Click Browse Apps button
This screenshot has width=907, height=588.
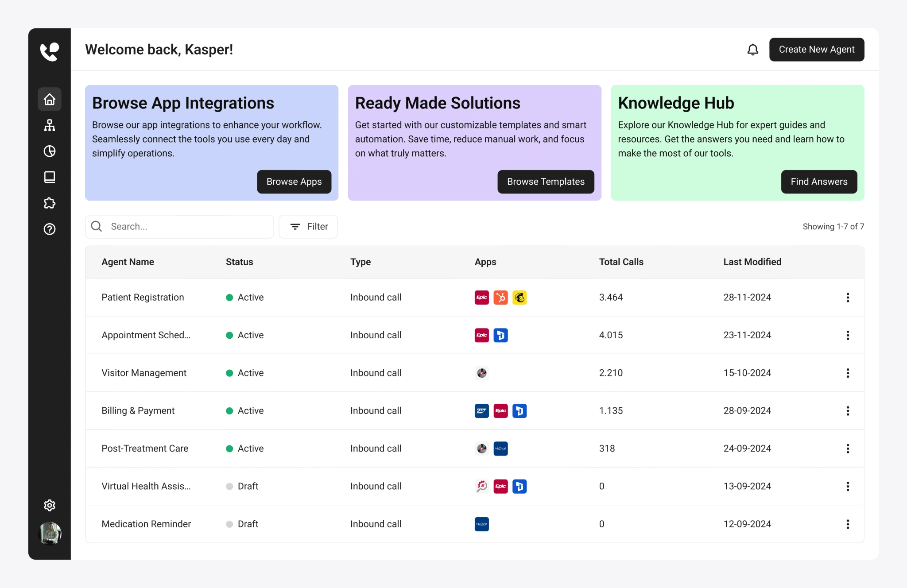click(x=294, y=182)
